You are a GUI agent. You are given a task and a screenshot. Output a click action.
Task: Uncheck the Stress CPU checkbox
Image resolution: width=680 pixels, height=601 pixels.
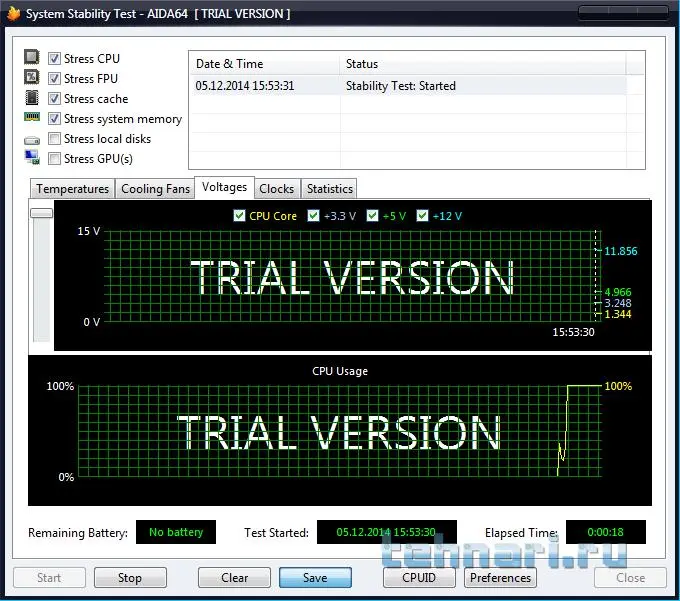pyautogui.click(x=54, y=58)
